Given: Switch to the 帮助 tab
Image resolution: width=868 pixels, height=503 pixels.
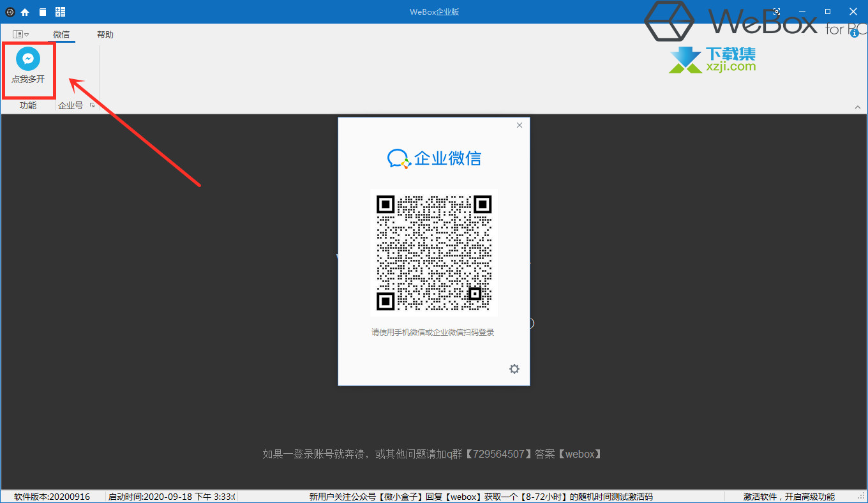Looking at the screenshot, I should 105,34.
